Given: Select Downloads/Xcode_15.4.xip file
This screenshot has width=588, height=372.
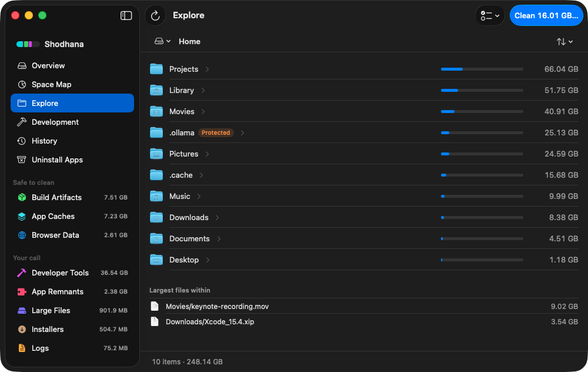Looking at the screenshot, I should [364, 322].
